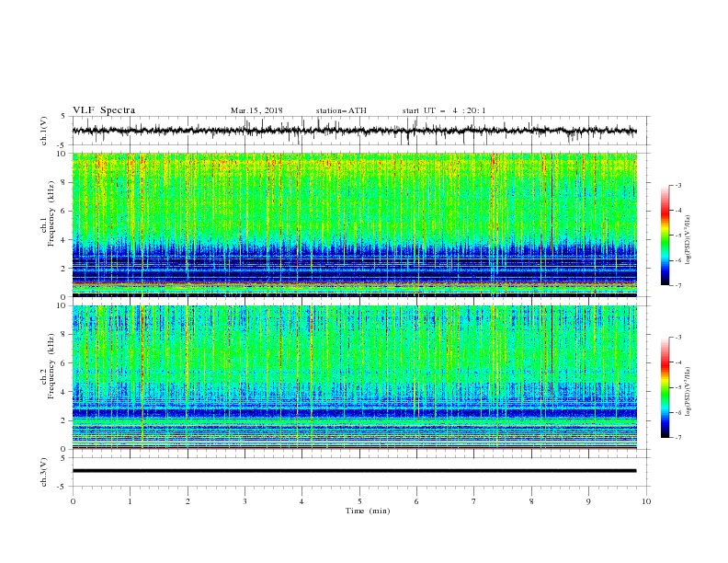The image size is (728, 563).
Task: Click the "8" kHz tick on ch.1 frequency axis
Action: (x=64, y=182)
